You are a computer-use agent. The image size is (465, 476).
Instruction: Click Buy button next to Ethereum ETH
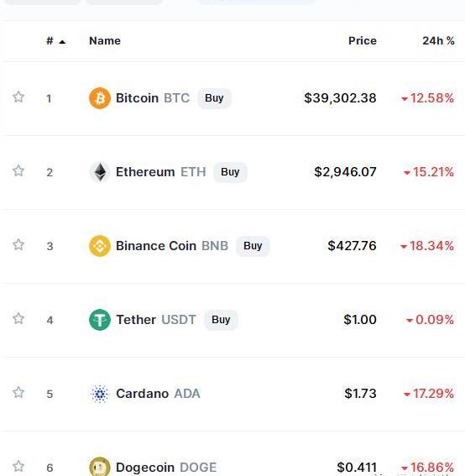pyautogui.click(x=230, y=172)
